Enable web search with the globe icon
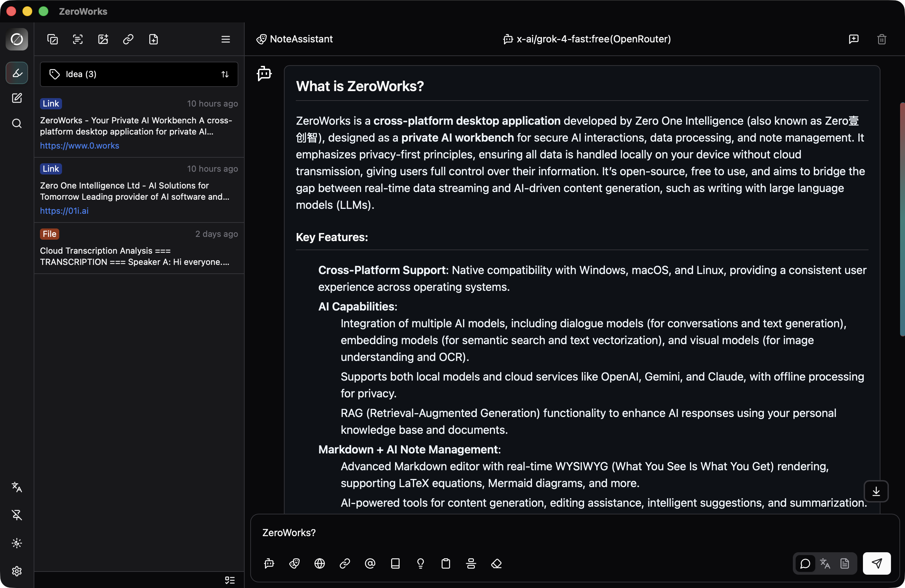Screen dimensions: 905x588 pyautogui.click(x=319, y=564)
